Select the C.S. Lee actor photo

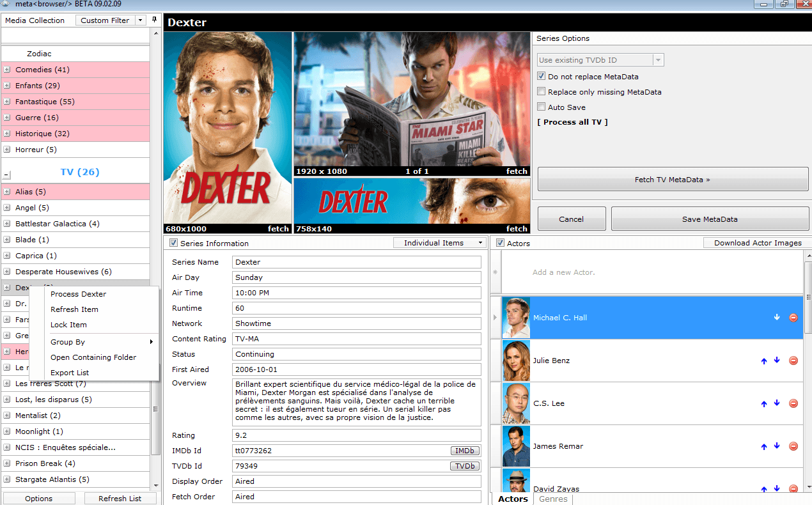click(516, 403)
